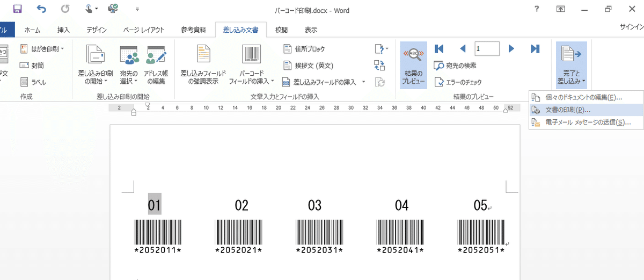Switch to the 表示 tab
Viewport: 644px width, 280px height.
point(311,30)
